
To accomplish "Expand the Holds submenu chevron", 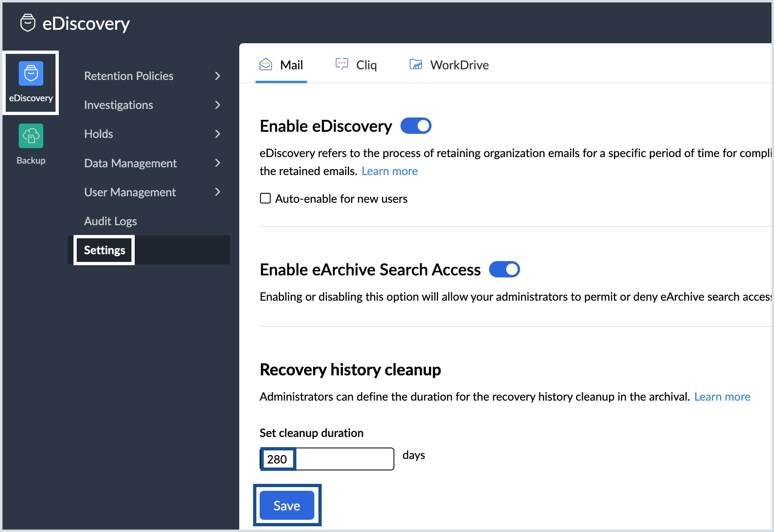I will [x=218, y=134].
